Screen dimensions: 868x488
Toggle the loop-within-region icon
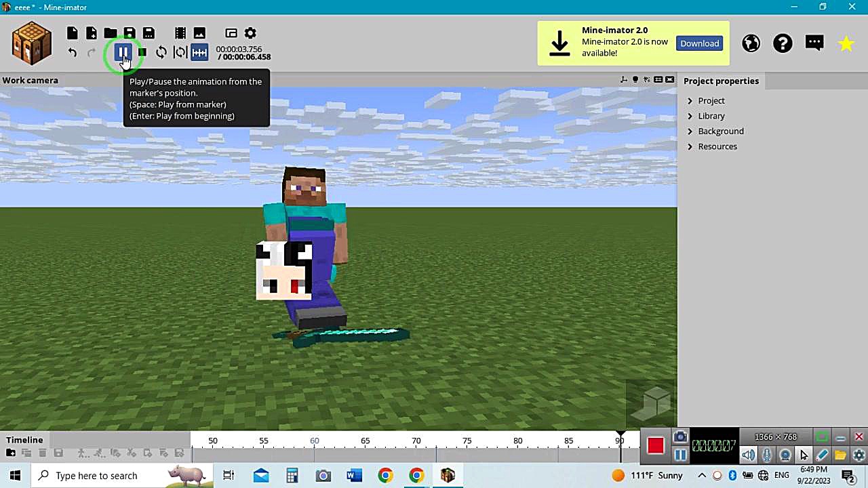point(180,52)
